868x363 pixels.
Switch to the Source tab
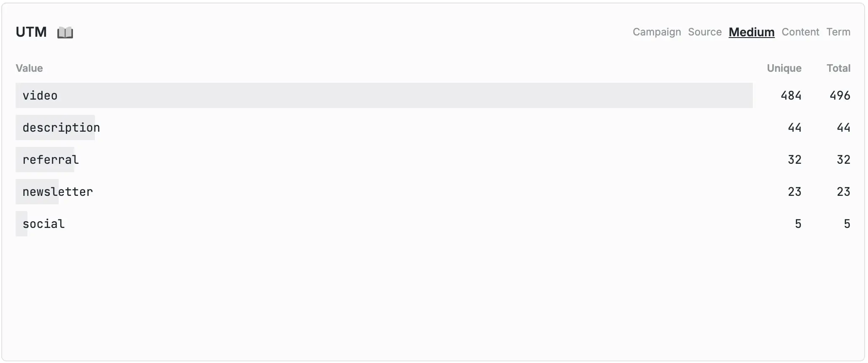tap(705, 32)
